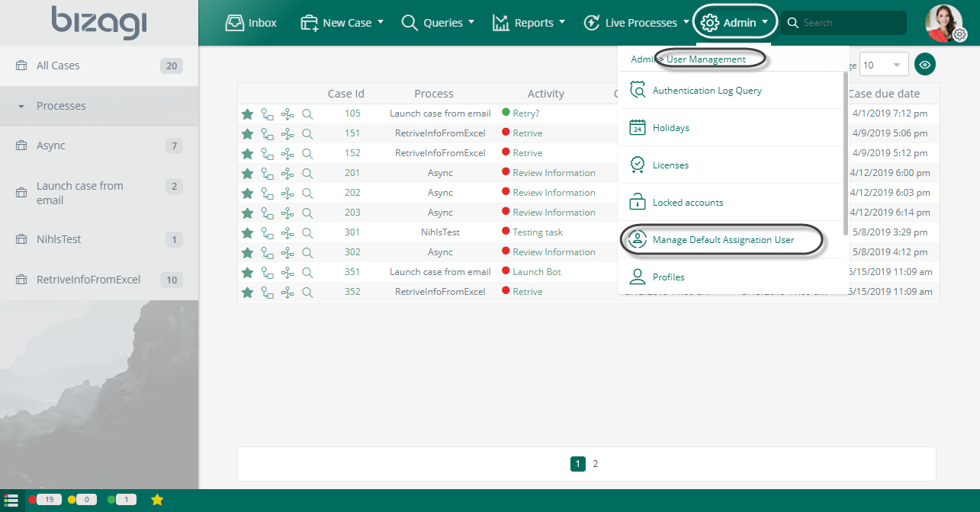Click the Process column header
The height and width of the screenshot is (512, 980).
click(x=434, y=94)
